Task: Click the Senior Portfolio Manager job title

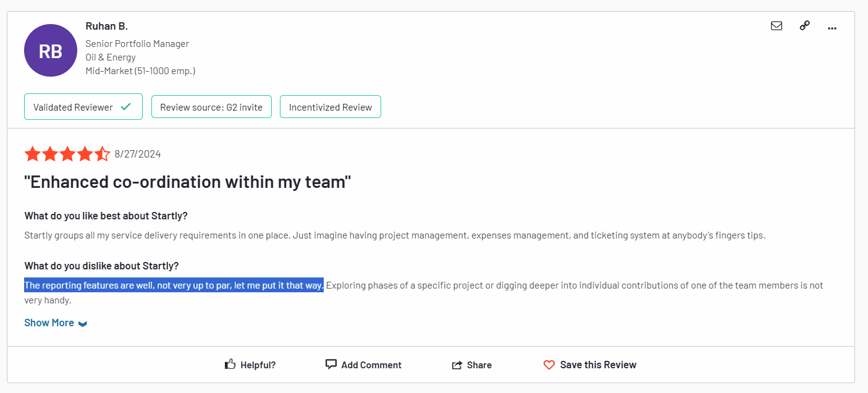Action: pos(137,44)
